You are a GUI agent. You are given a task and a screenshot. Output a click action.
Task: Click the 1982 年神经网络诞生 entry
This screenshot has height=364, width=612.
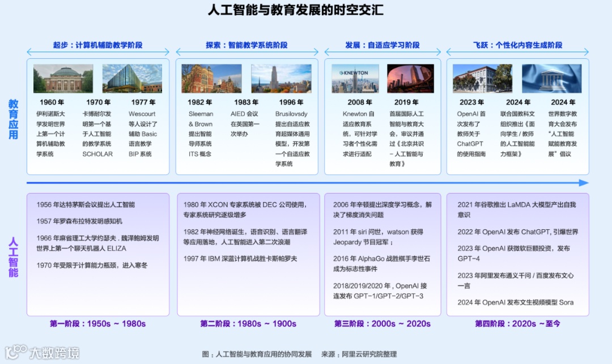pyautogui.click(x=245, y=237)
